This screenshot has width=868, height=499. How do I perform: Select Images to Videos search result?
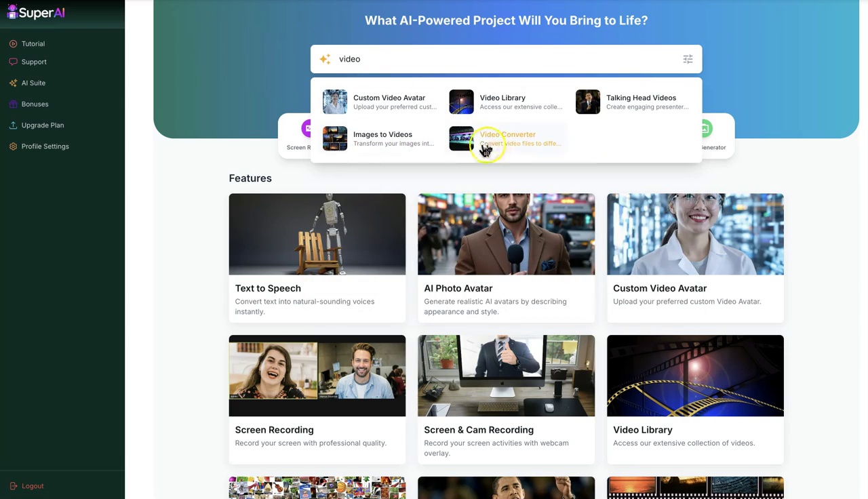point(380,138)
